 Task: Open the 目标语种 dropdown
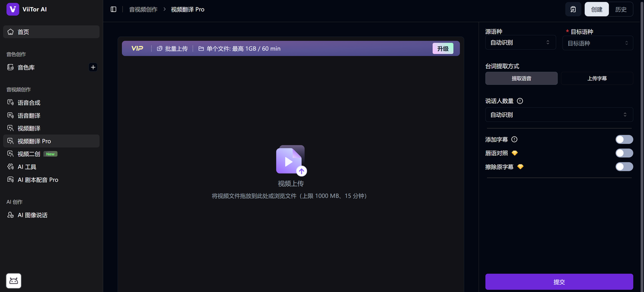[598, 43]
